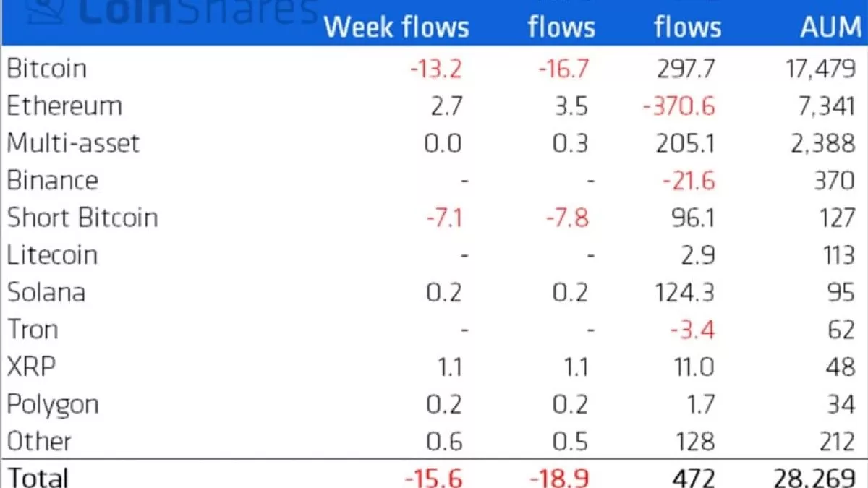868x488 pixels.
Task: Select the Tron row label
Action: (x=33, y=330)
